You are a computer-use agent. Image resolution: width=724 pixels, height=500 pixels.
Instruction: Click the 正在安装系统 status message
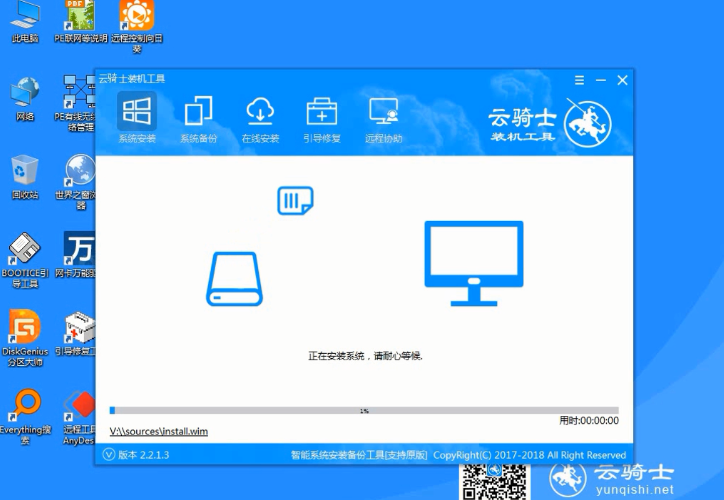tap(365, 356)
